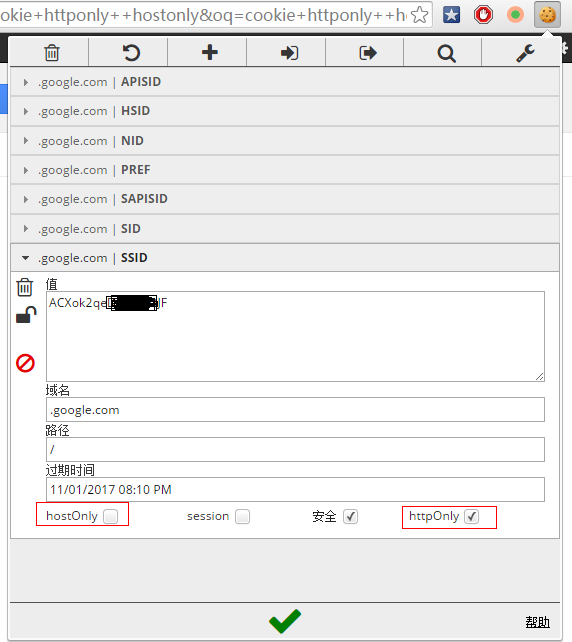
Task: Open the 帮助 help link
Action: pyautogui.click(x=537, y=622)
